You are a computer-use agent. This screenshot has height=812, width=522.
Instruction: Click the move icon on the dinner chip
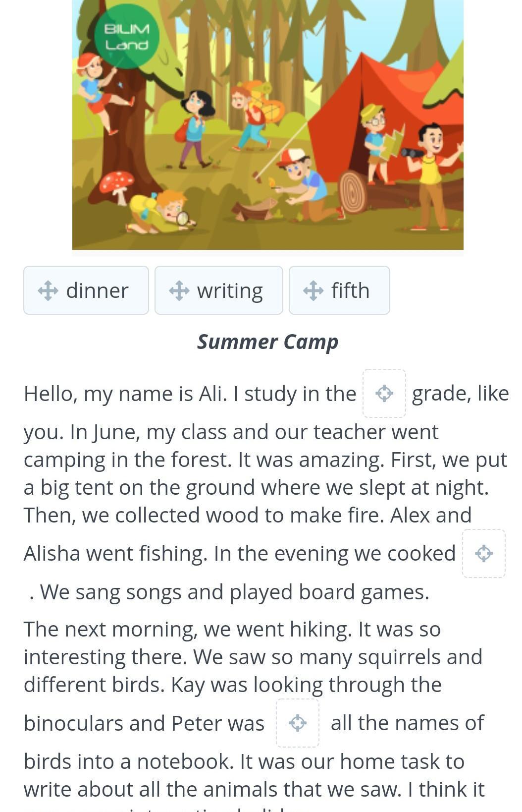(48, 290)
